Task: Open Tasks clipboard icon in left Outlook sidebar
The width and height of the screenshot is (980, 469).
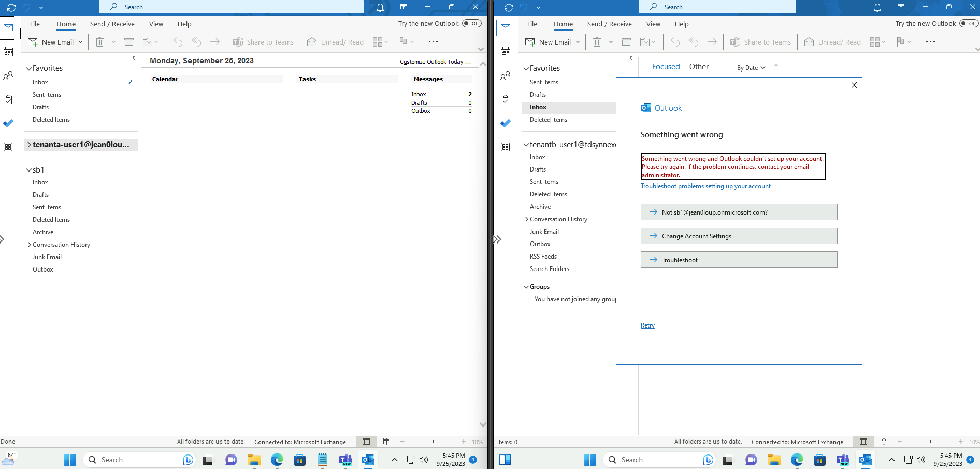Action: (x=8, y=100)
